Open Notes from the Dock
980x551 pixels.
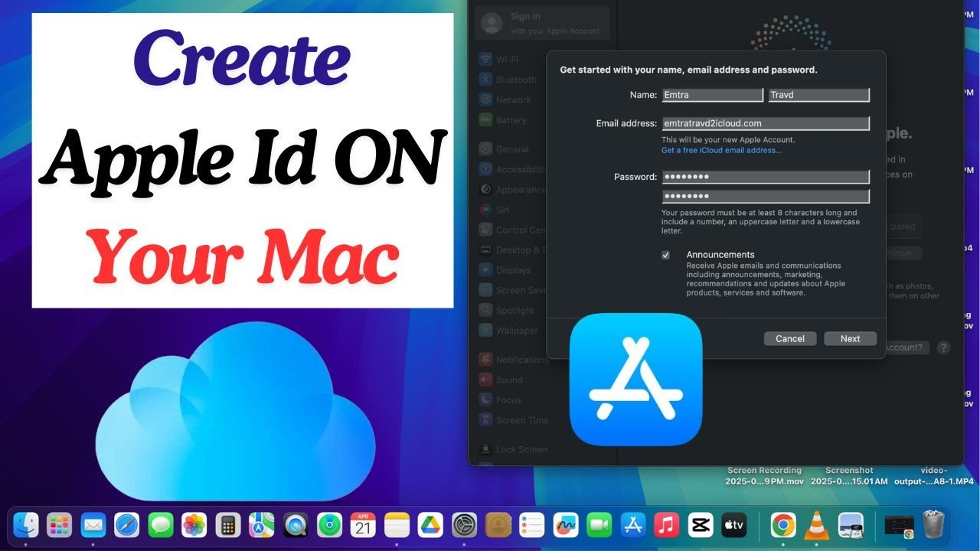tap(397, 525)
